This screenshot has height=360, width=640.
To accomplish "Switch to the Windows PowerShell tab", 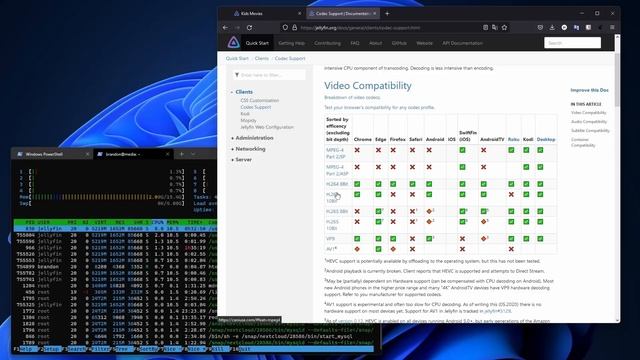I will (52, 154).
